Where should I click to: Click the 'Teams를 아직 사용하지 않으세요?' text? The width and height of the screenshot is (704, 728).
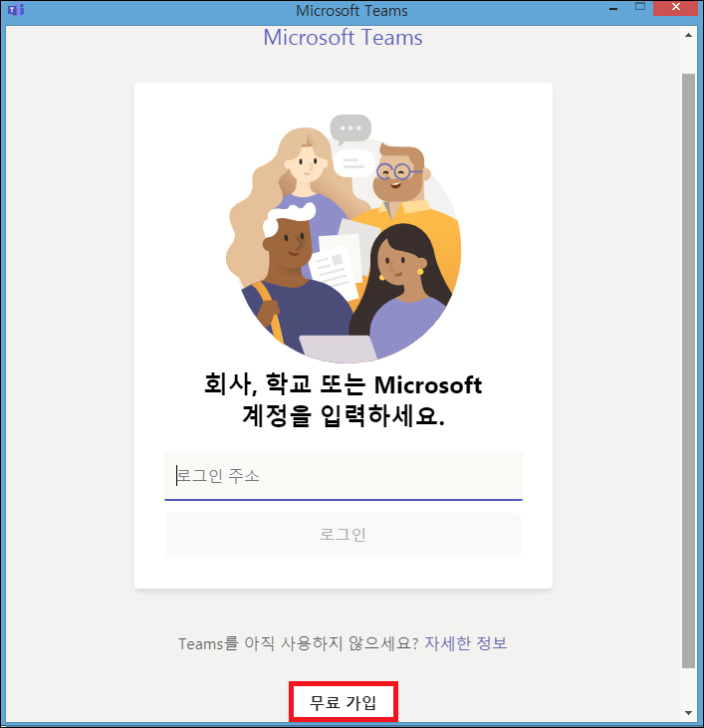click(299, 644)
